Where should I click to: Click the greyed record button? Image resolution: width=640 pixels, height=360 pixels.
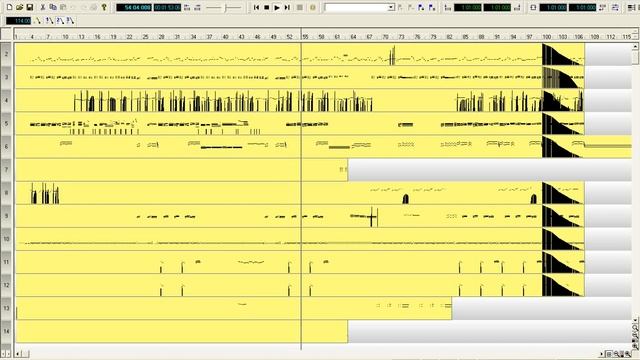tap(300, 7)
